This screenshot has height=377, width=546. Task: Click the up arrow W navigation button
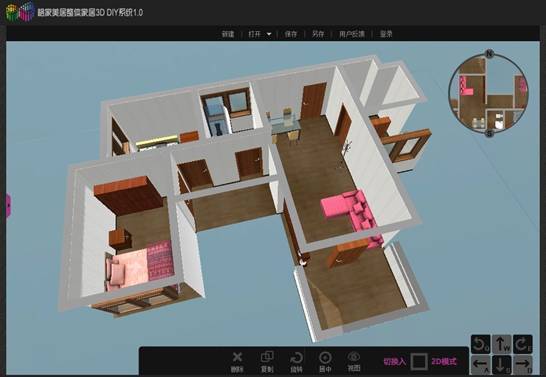point(501,344)
